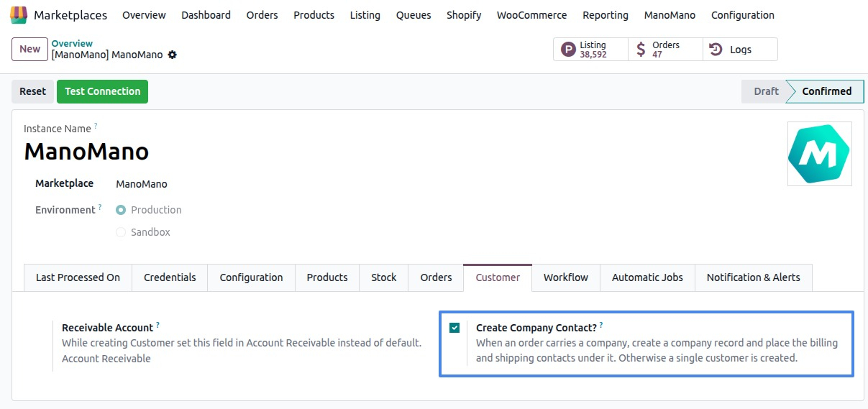Image resolution: width=868 pixels, height=409 pixels.
Task: Switch to the Credentials tab
Action: pyautogui.click(x=170, y=277)
